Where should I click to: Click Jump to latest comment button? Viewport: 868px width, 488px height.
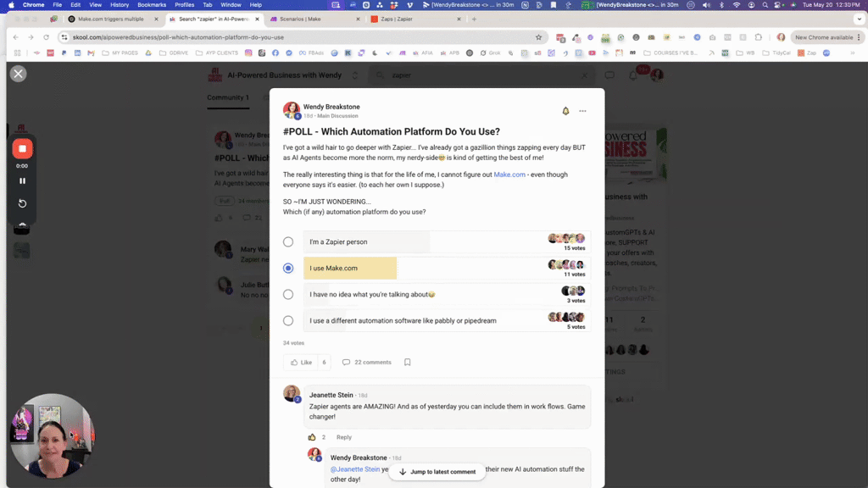(437, 472)
